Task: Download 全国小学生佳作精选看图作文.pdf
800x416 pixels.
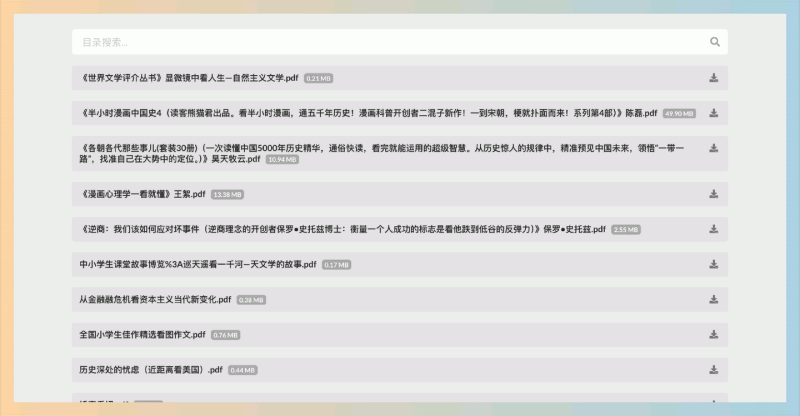Action: pyautogui.click(x=714, y=335)
